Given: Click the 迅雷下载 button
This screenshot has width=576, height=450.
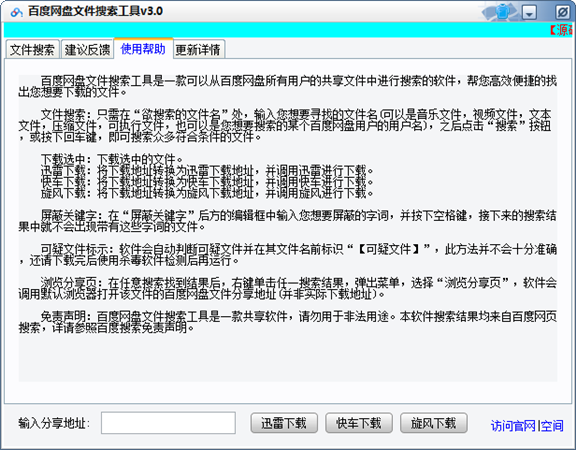Looking at the screenshot, I should pos(284,423).
